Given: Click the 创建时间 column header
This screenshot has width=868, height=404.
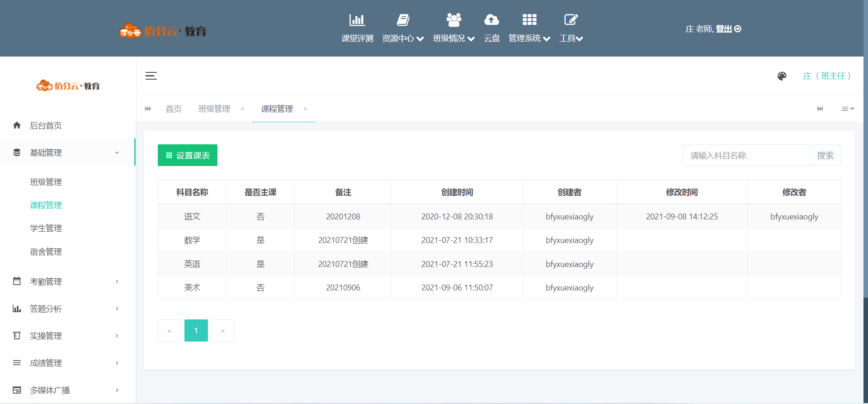Looking at the screenshot, I should [457, 192].
